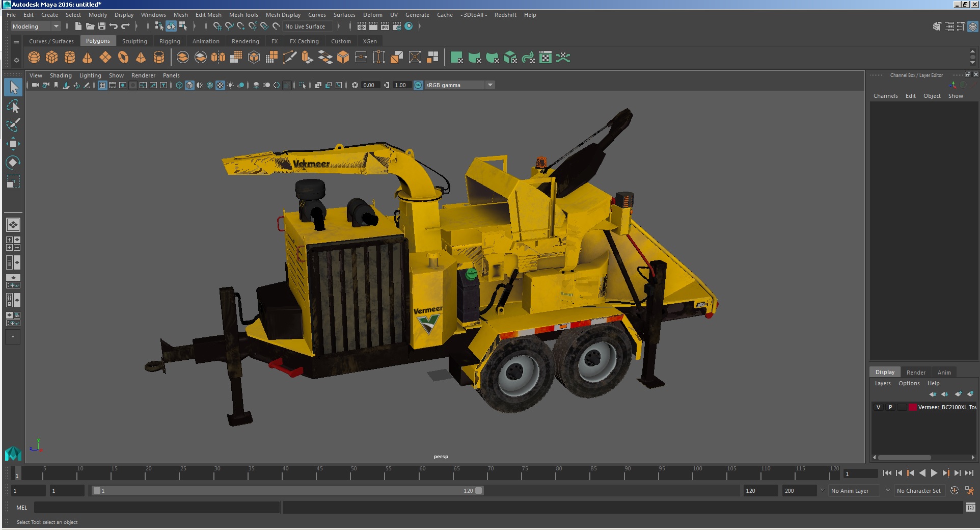980x530 pixels.
Task: Open the Redshift menu
Action: pyautogui.click(x=505, y=15)
